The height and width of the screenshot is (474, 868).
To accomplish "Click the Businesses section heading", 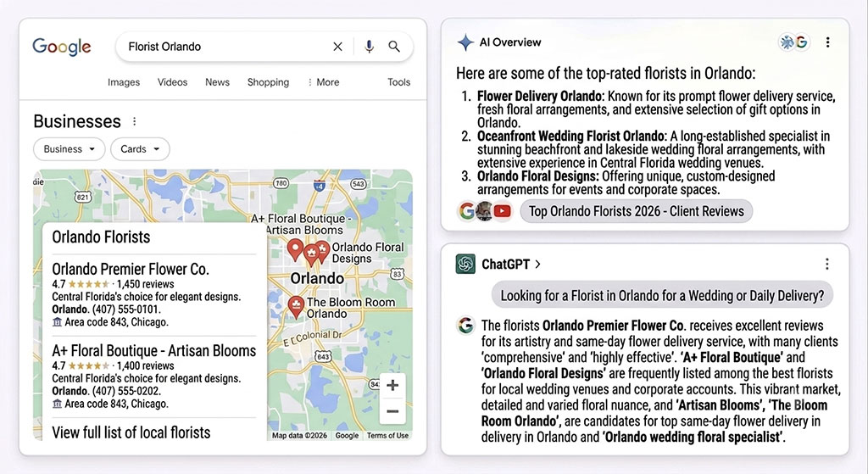I will [x=77, y=121].
